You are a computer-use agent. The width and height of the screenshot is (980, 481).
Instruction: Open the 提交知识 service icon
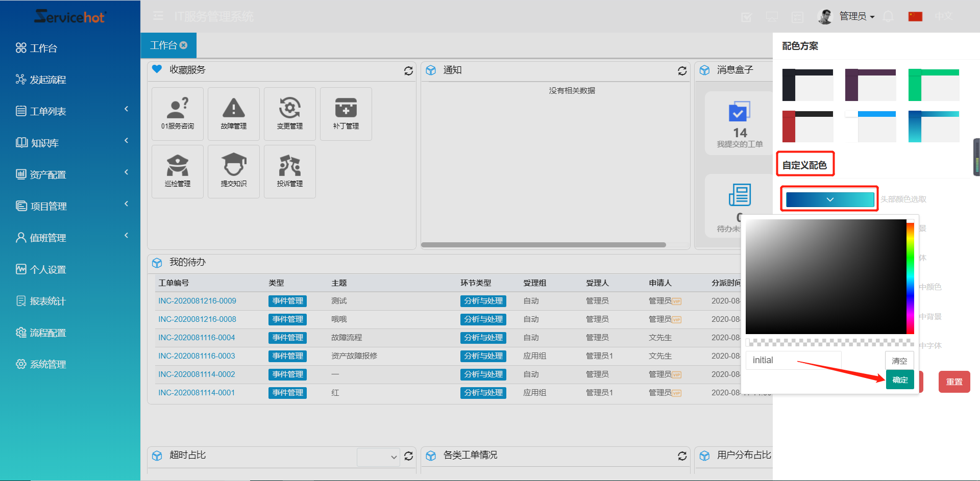(x=233, y=171)
